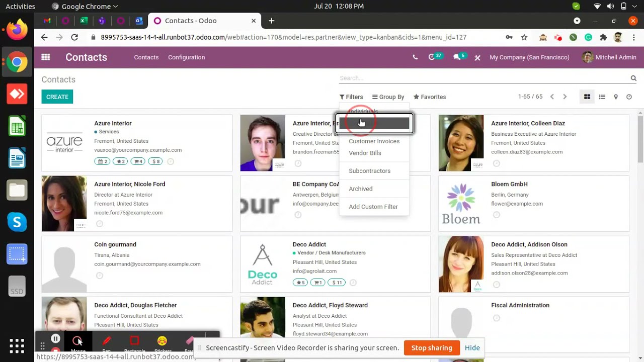The height and width of the screenshot is (362, 644).
Task: Open the Odoo apps grid menu
Action: [x=46, y=57]
